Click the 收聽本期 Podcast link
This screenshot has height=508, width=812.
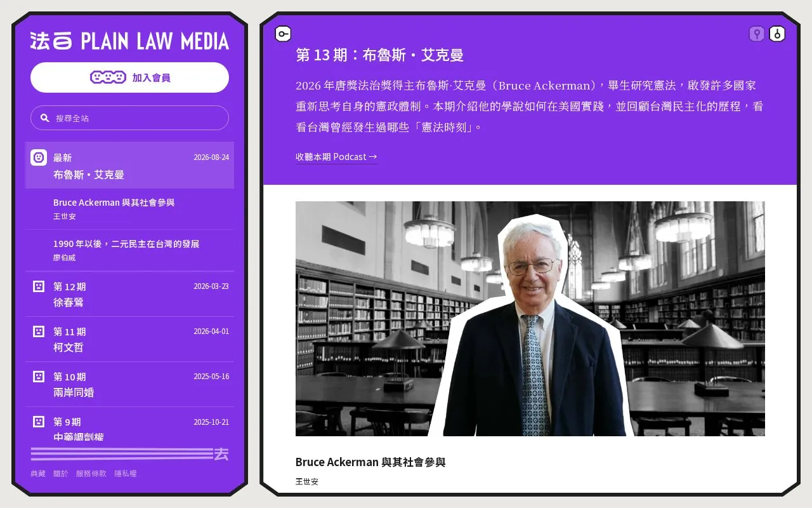336,157
